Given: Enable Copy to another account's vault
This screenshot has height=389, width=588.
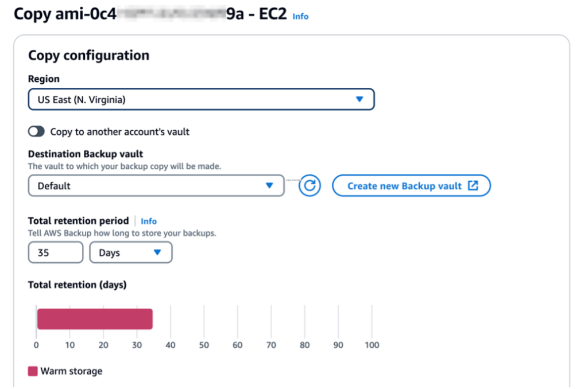Looking at the screenshot, I should coord(36,131).
